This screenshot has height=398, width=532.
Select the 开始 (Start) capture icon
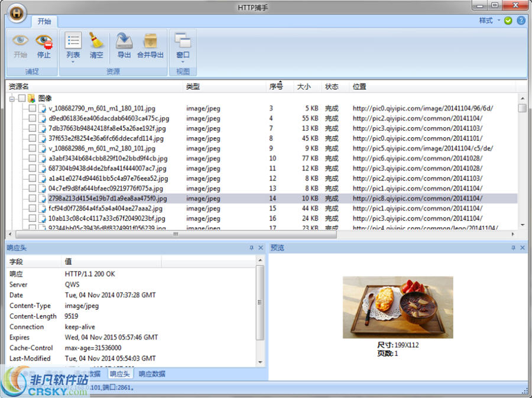(x=20, y=46)
